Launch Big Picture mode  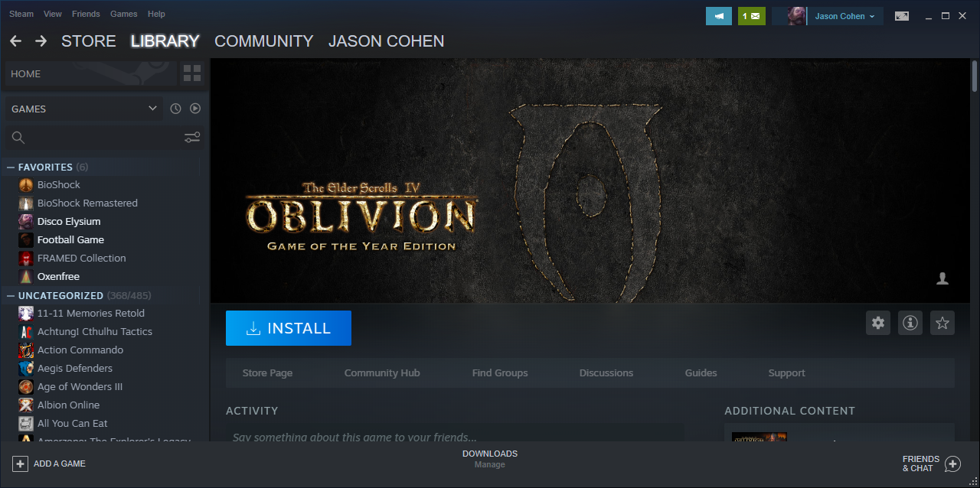point(902,16)
